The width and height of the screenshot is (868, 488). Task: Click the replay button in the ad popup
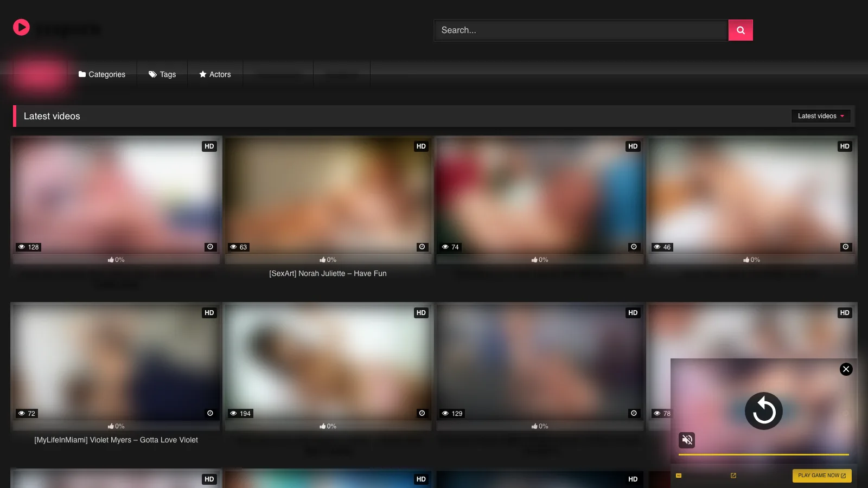click(764, 411)
